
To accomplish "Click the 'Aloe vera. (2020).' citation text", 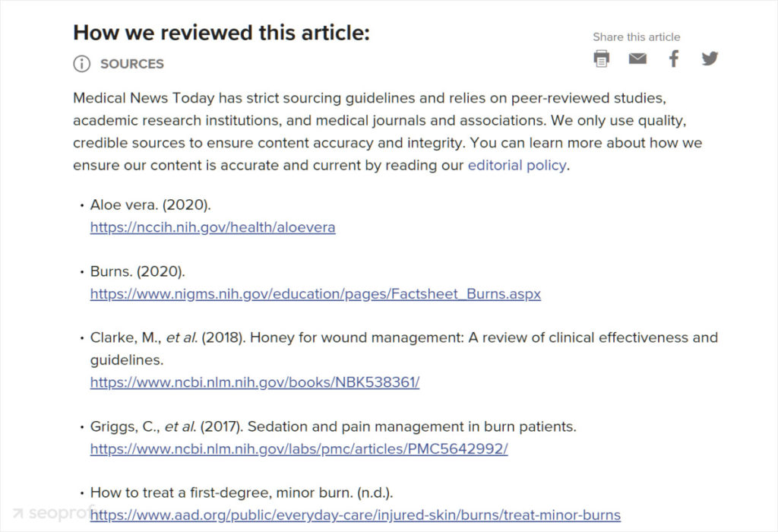I will 150,205.
